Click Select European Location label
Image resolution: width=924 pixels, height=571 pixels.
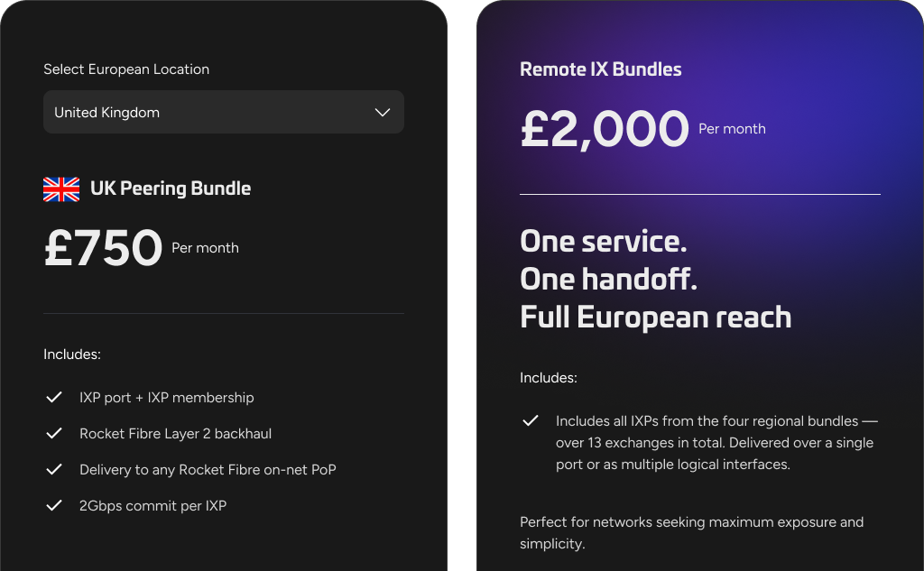[x=126, y=69]
